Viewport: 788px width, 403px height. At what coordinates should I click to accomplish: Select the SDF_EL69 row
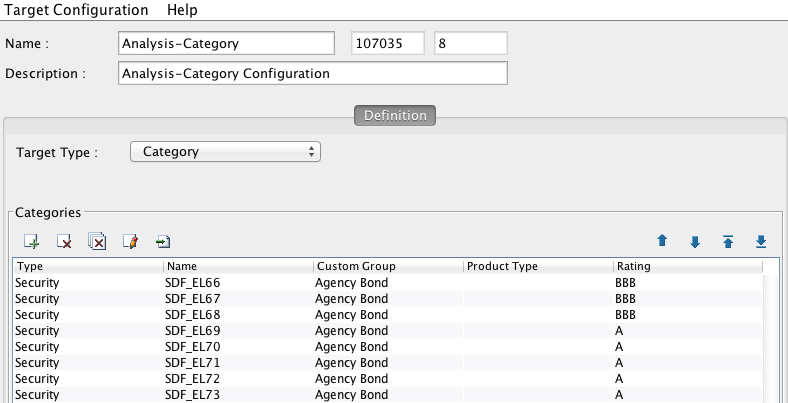[x=388, y=331]
